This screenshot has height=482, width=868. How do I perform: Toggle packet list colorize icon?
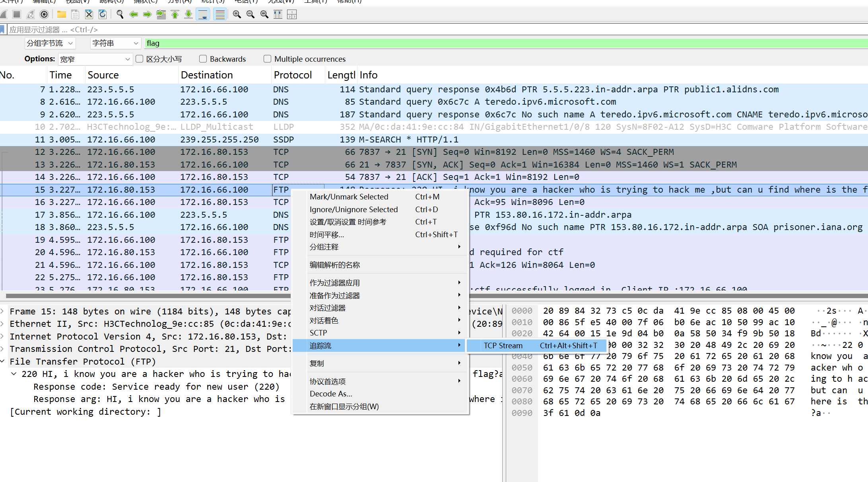pos(220,15)
